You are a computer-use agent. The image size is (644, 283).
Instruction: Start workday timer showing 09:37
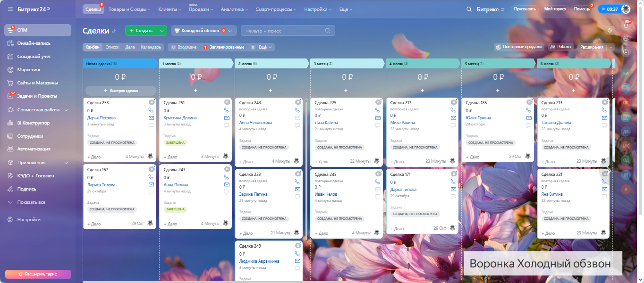[x=609, y=9]
